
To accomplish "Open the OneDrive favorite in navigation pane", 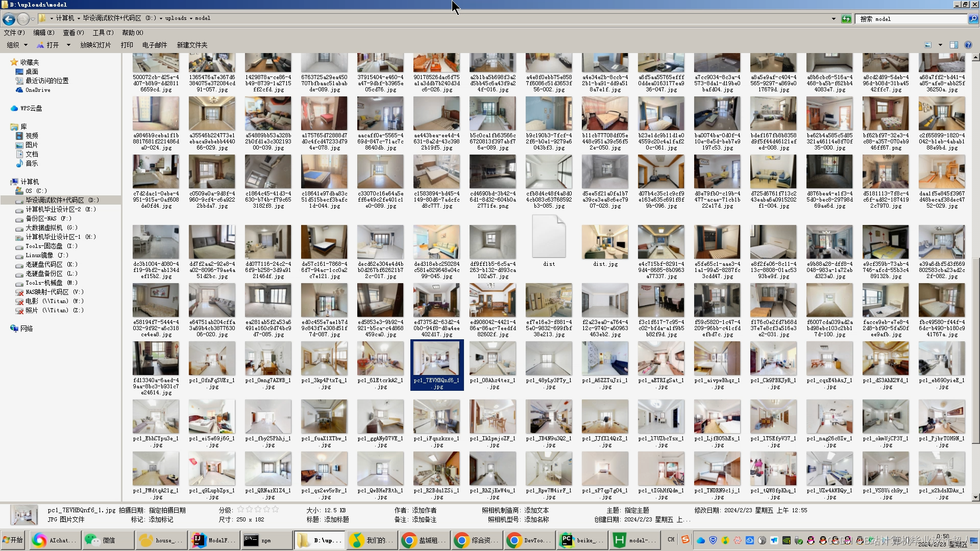I will [37, 90].
